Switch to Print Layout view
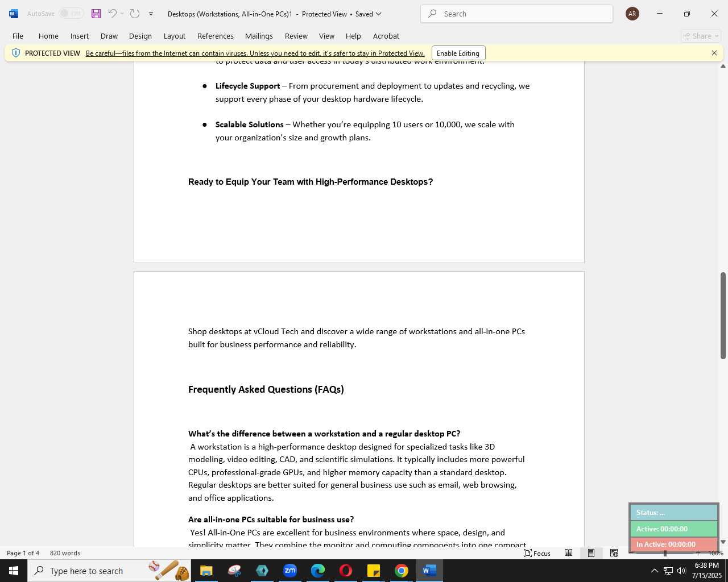The height and width of the screenshot is (582, 728). (591, 553)
